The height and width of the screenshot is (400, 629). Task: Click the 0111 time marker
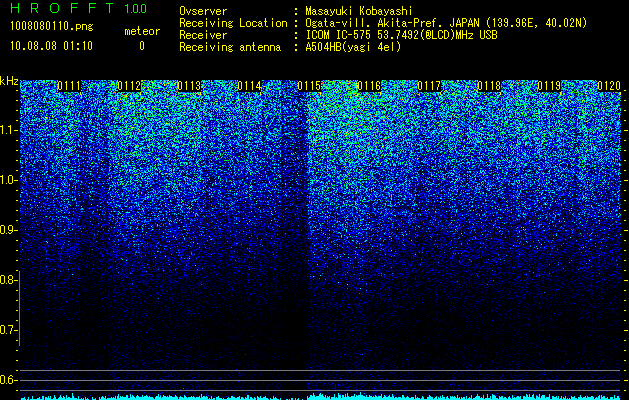(x=69, y=86)
